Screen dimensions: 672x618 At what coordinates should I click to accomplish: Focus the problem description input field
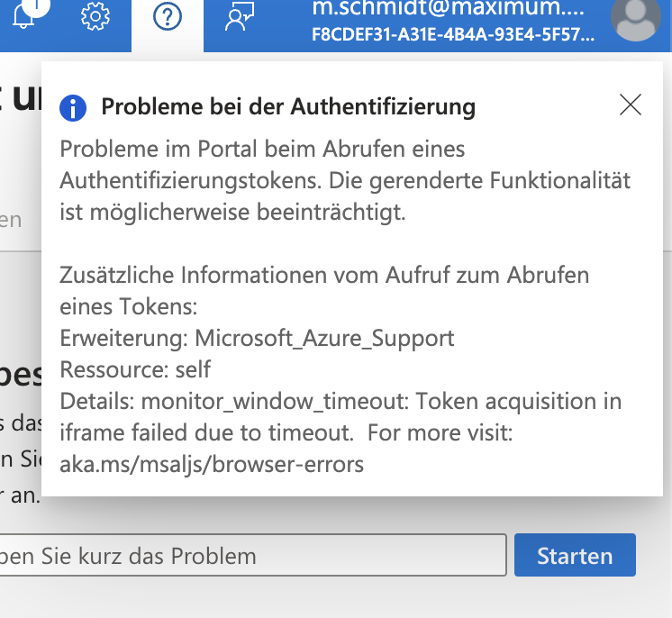coord(253,555)
